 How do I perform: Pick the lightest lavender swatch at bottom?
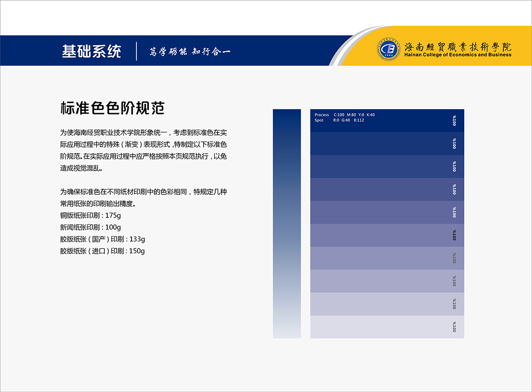[x=387, y=327]
